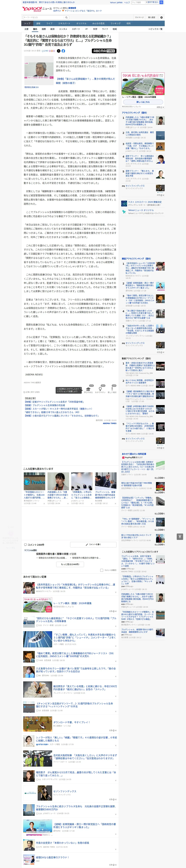
Task: Click the もっと見る(240件) button
Action: tap(70, 564)
